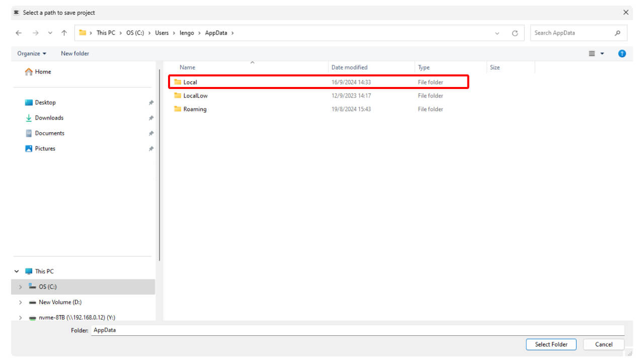Click the 19/8/2024 15:43 date cell
The image size is (644, 362).
[x=351, y=109]
